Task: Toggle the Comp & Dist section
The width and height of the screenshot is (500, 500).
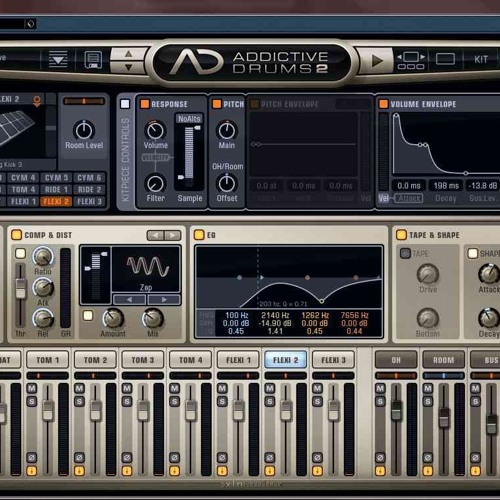Action: 16,235
